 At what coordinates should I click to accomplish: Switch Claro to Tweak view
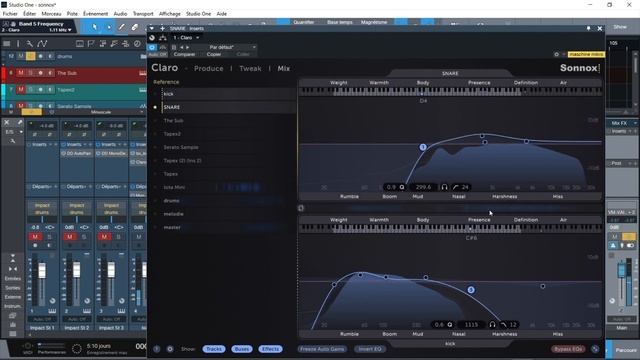[x=250, y=69]
